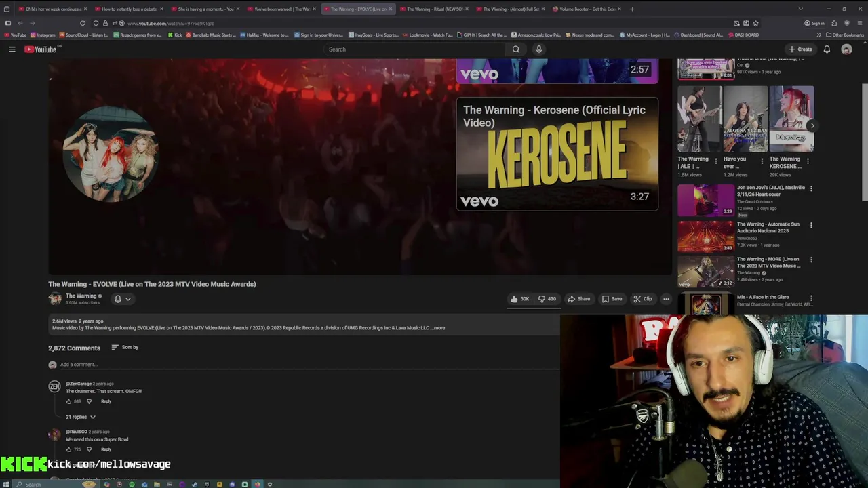Viewport: 868px width, 488px height.
Task: Save the video to a playlist
Action: point(612,299)
